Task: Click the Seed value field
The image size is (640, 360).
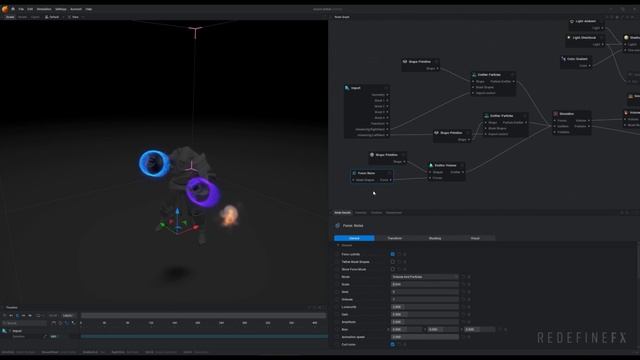Action: click(x=424, y=292)
